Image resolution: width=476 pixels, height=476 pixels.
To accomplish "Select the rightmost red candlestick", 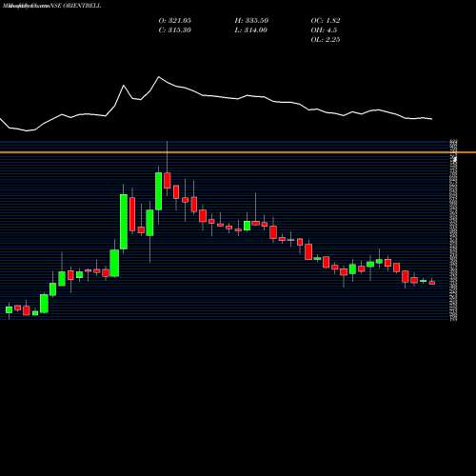I will (432, 282).
